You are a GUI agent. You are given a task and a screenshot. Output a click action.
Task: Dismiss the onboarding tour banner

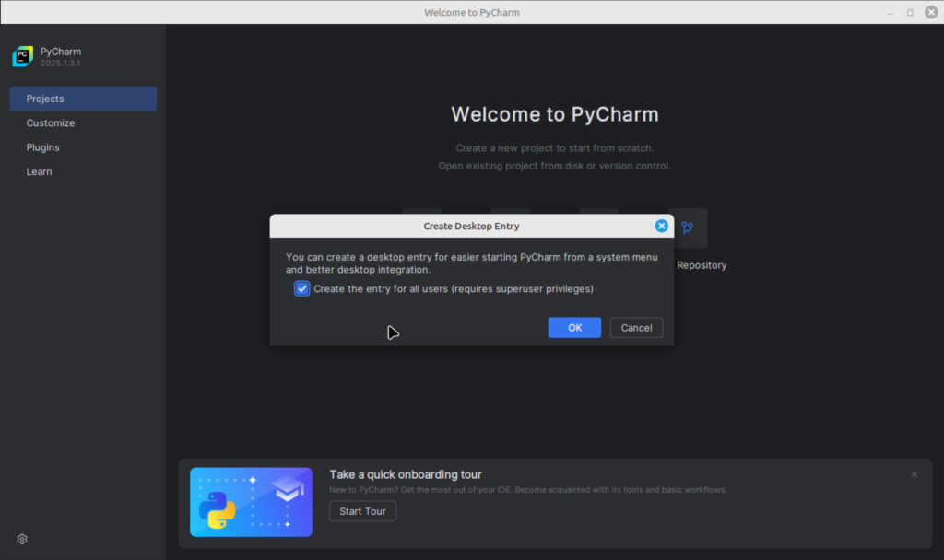click(914, 473)
